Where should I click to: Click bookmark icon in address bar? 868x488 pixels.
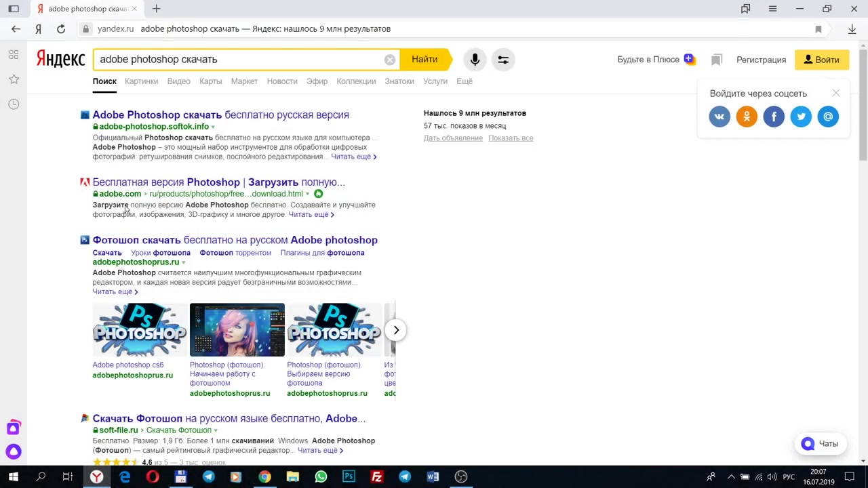click(818, 28)
